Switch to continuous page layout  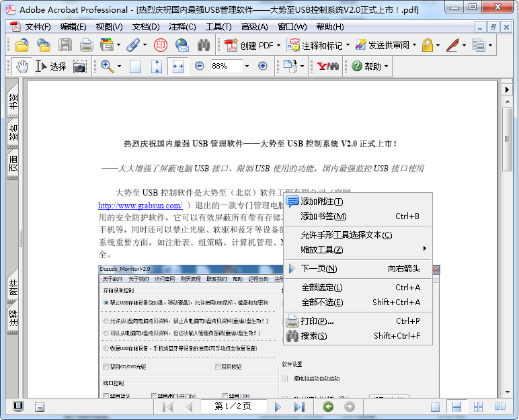coord(457,407)
